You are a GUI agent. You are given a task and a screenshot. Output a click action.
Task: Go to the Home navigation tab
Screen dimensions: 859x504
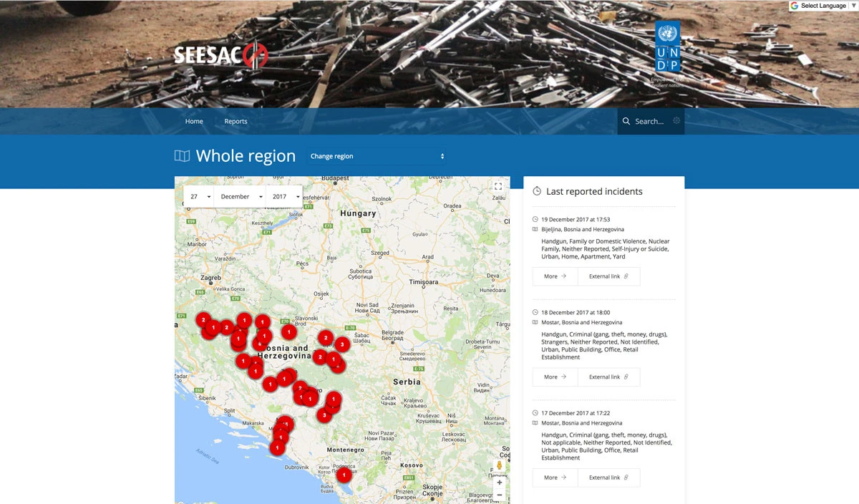point(194,121)
